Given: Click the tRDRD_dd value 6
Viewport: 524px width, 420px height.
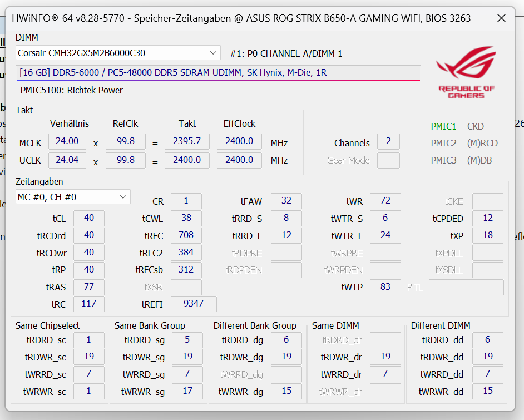Looking at the screenshot, I should coord(488,340).
